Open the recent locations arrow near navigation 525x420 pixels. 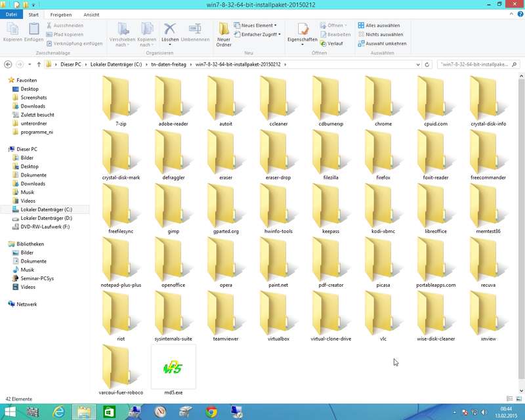(x=30, y=65)
